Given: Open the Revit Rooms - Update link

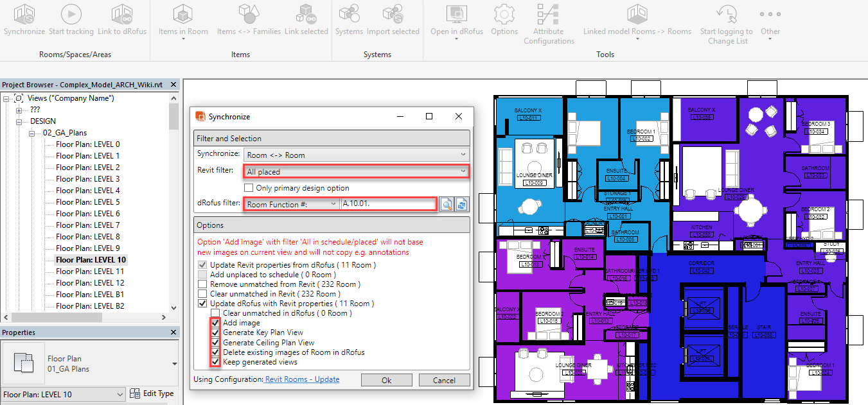Looking at the screenshot, I should point(302,379).
